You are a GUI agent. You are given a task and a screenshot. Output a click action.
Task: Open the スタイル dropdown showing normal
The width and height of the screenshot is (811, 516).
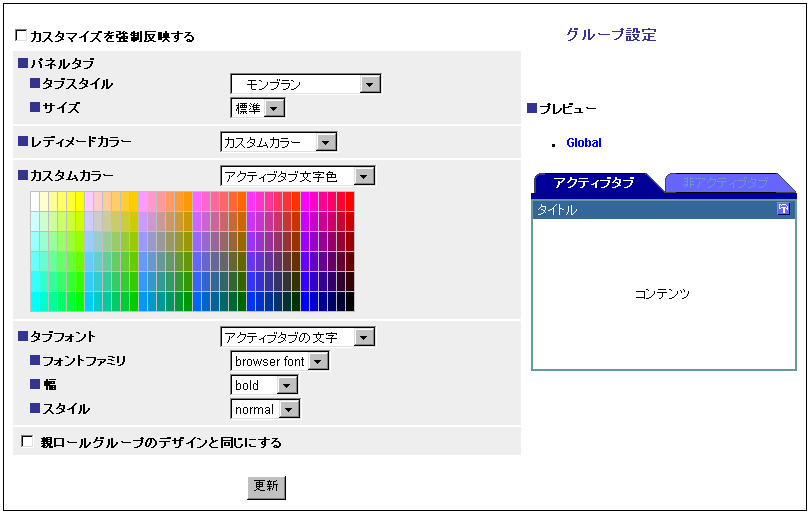[x=265, y=409]
